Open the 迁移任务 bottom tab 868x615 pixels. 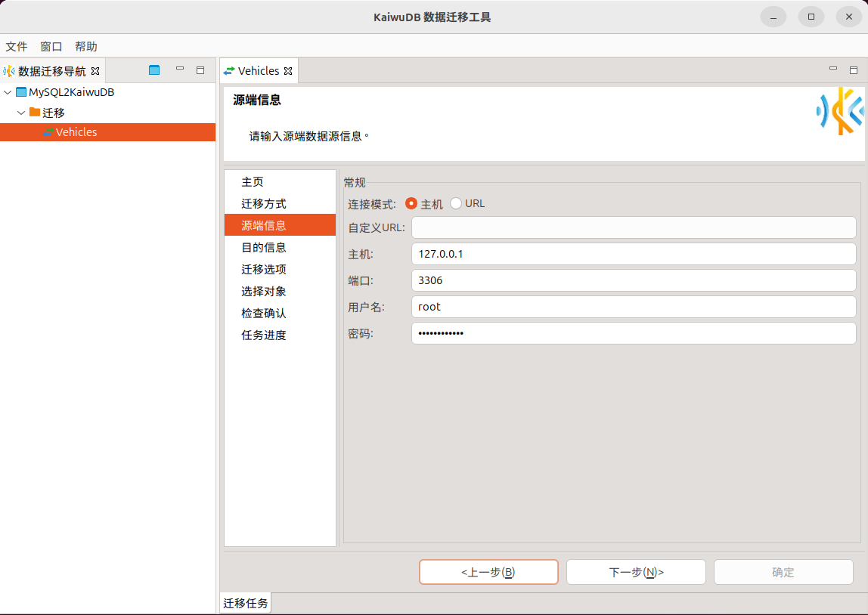click(245, 603)
